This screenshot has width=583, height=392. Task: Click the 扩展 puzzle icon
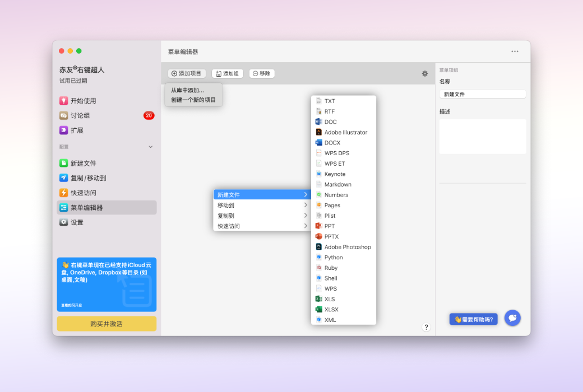[63, 130]
